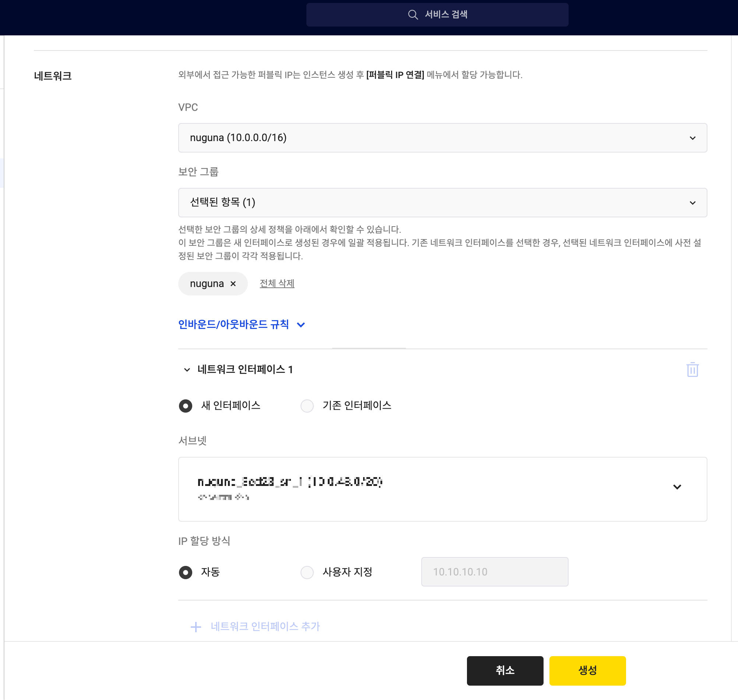Click 전체 삭제 link
738x700 pixels.
(277, 284)
